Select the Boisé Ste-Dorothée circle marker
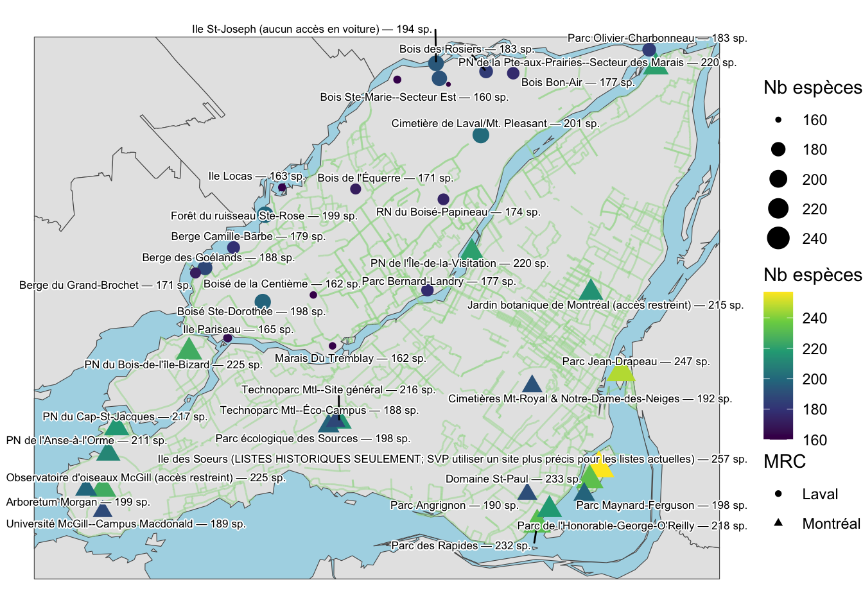The height and width of the screenshot is (616, 863). [263, 301]
